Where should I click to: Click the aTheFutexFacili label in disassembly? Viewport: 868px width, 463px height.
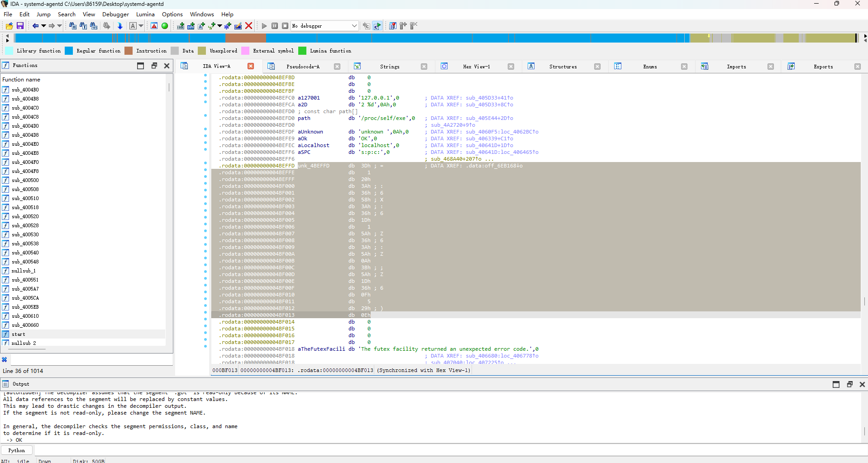(x=321, y=349)
